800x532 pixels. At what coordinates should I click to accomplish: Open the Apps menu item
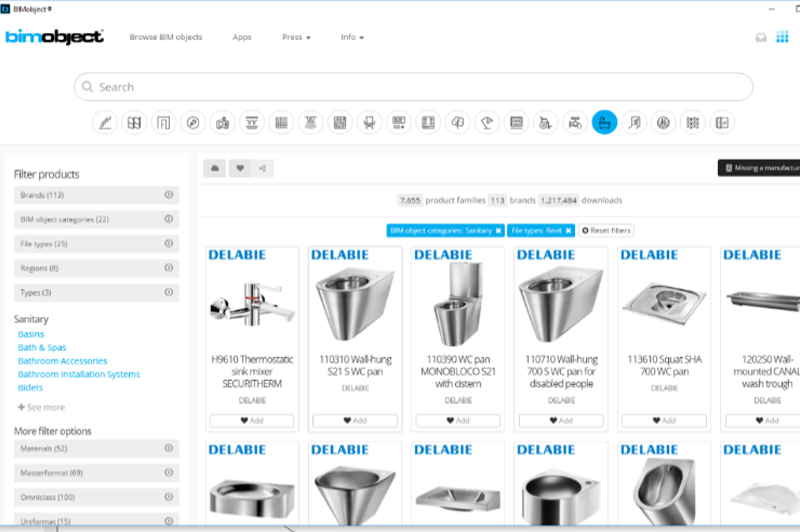pos(242,37)
